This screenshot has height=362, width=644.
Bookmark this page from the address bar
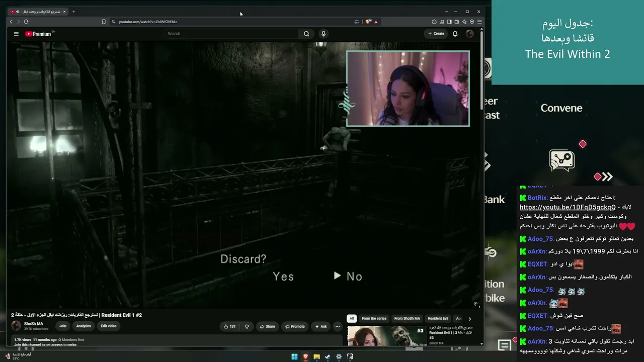coord(104,22)
